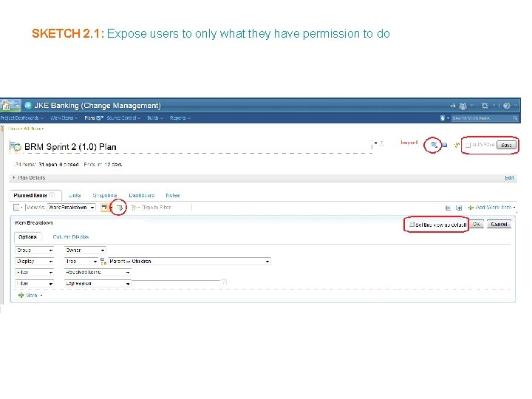The image size is (532, 399).
Task: Open the Group dropdown
Action: [34, 250]
